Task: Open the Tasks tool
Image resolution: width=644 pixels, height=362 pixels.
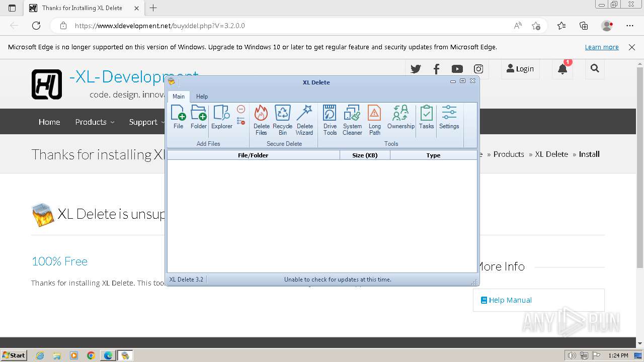Action: point(427,117)
